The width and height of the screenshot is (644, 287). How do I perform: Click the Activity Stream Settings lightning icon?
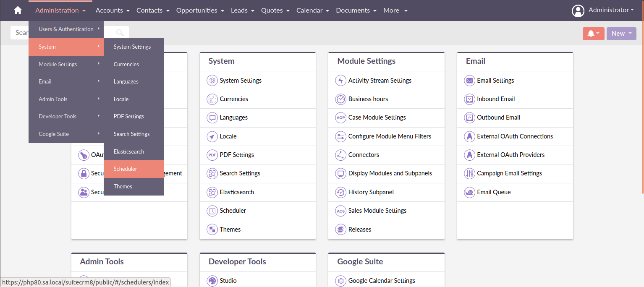pos(340,80)
